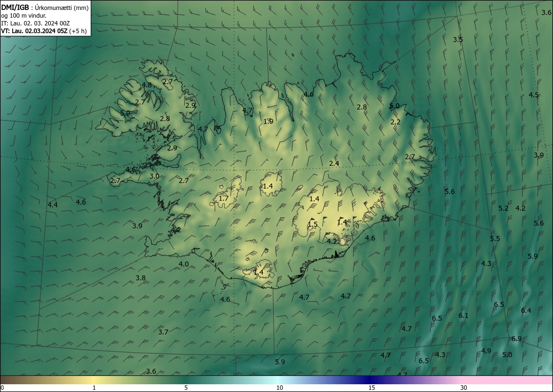Click the 2.4 value on the map
553x392 pixels.
[334, 163]
